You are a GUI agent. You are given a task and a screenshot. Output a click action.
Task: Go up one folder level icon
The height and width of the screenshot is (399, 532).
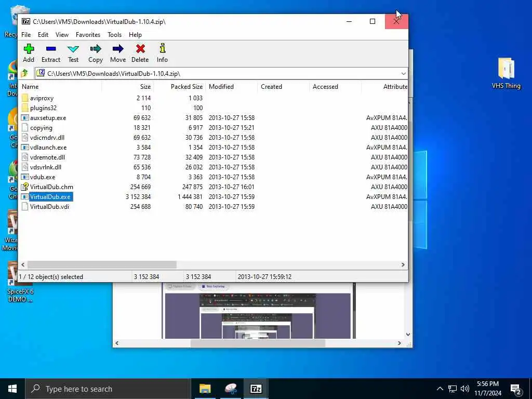24,73
